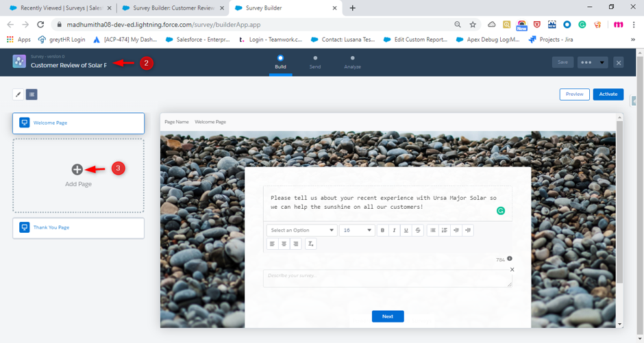Switch to Survey Builder: Customer Review tab
The width and height of the screenshot is (644, 343).
tap(174, 8)
